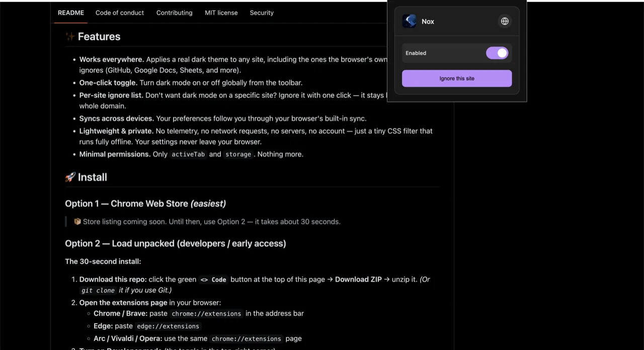Click the 'Edge:' bold label
This screenshot has width=644, height=350.
(x=103, y=326)
